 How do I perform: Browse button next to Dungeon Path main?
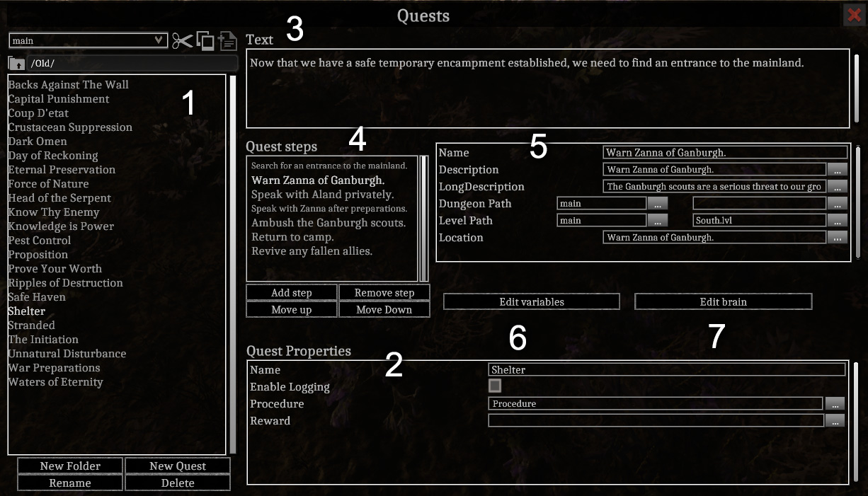[658, 204]
